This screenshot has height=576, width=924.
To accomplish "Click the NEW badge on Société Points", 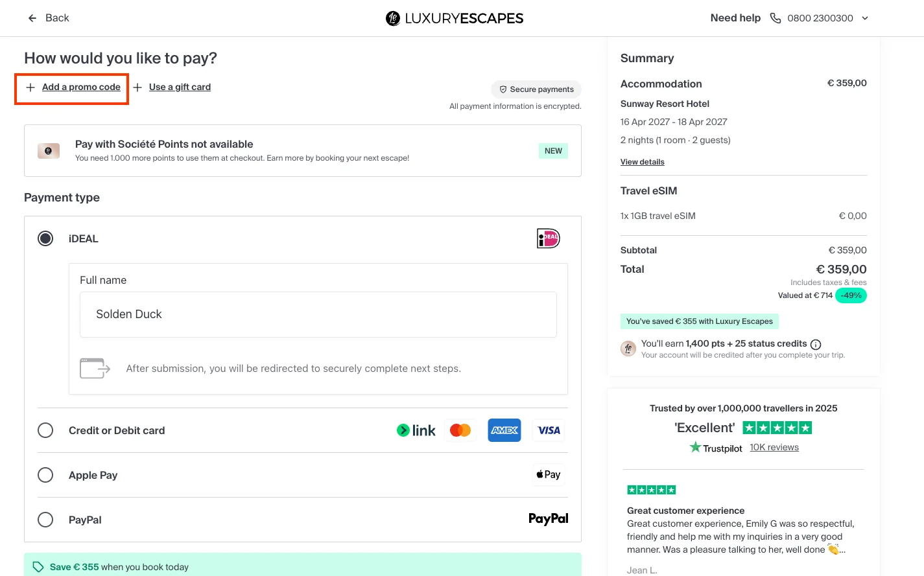I will [553, 151].
